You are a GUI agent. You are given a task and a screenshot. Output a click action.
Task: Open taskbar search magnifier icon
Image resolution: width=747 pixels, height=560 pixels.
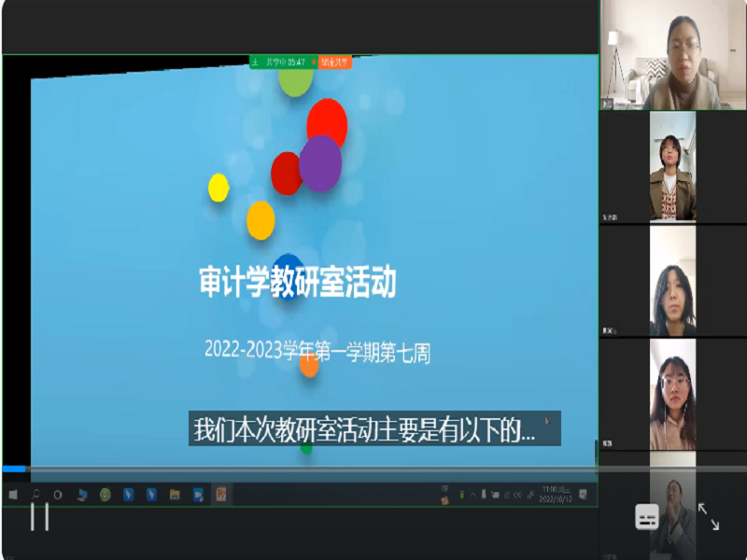[x=36, y=495]
